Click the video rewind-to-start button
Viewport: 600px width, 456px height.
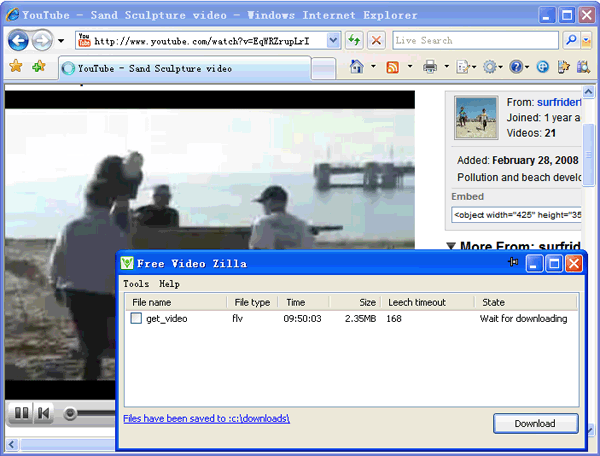pos(44,413)
